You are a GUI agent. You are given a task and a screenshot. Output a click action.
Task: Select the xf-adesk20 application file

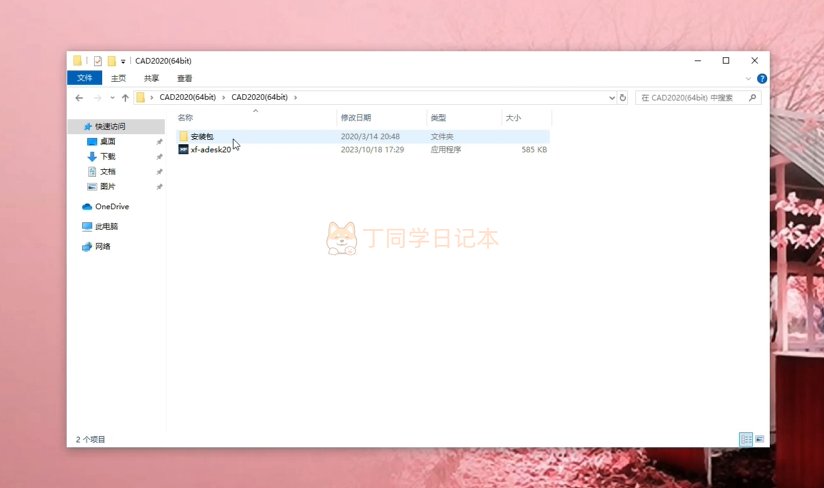pyautogui.click(x=210, y=149)
